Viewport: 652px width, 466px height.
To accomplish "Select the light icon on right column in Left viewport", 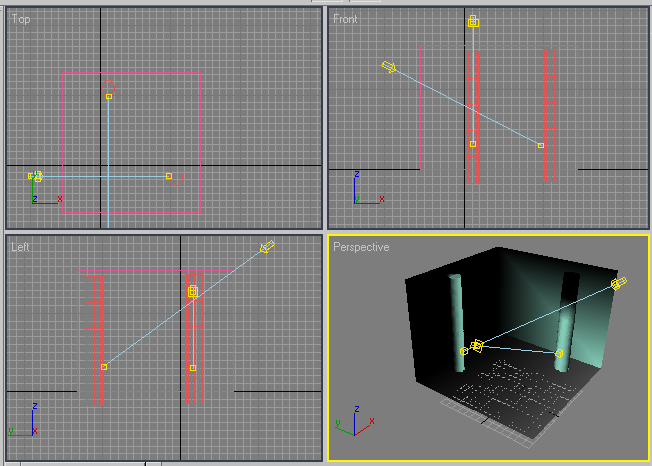I will 193,291.
